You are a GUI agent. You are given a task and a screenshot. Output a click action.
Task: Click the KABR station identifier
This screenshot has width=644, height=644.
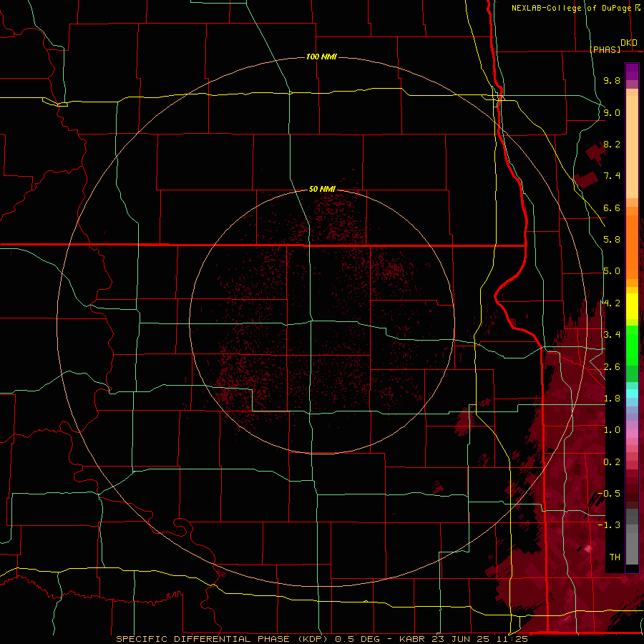pos(413,639)
